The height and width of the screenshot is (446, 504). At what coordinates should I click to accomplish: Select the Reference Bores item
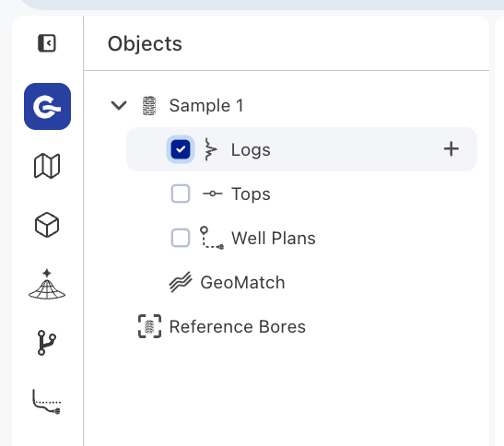tap(222, 327)
